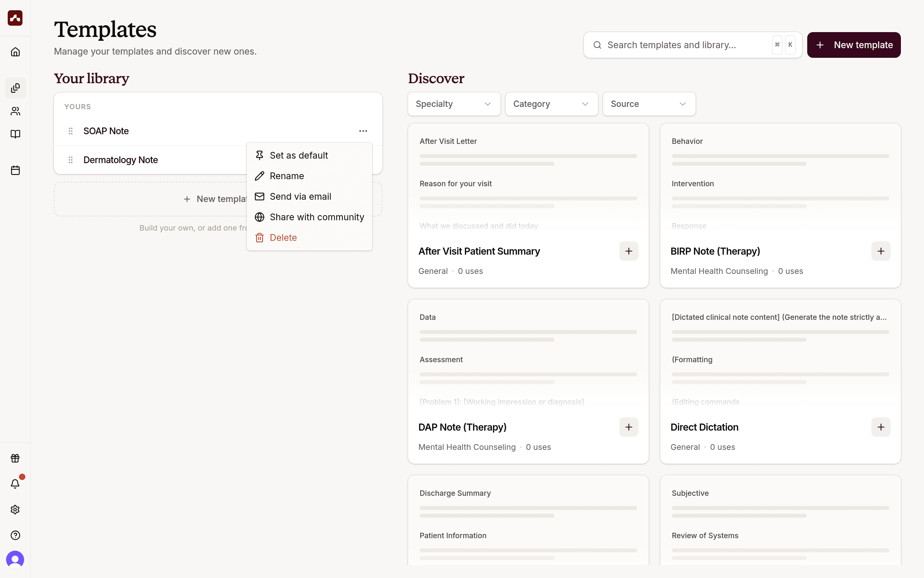Expand the Source filter dropdown
This screenshot has width=924, height=578.
(x=649, y=104)
